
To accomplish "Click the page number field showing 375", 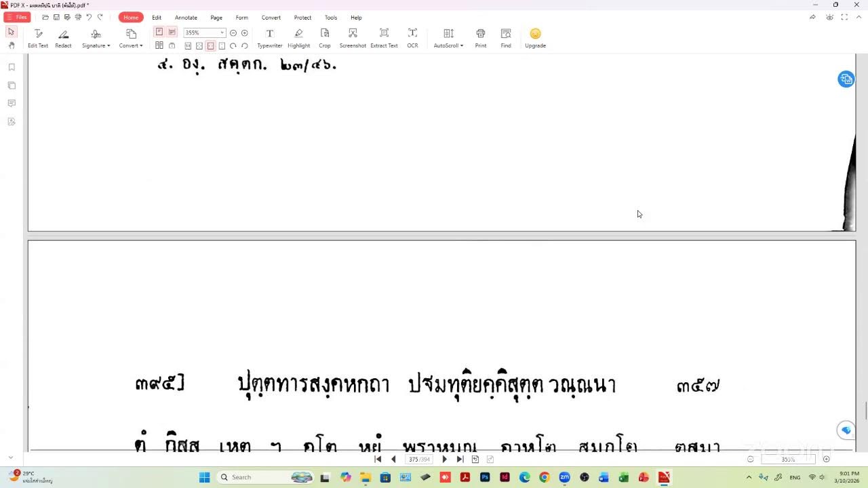I will [x=419, y=460].
